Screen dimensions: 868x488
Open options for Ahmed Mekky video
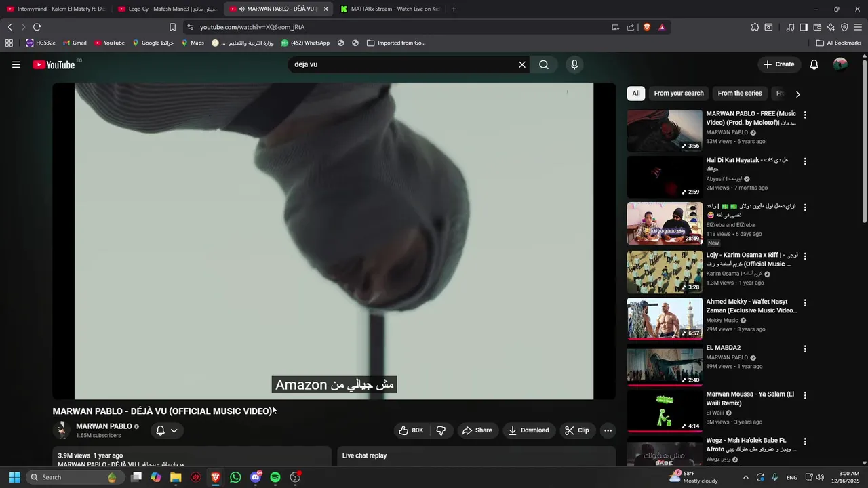click(x=805, y=302)
